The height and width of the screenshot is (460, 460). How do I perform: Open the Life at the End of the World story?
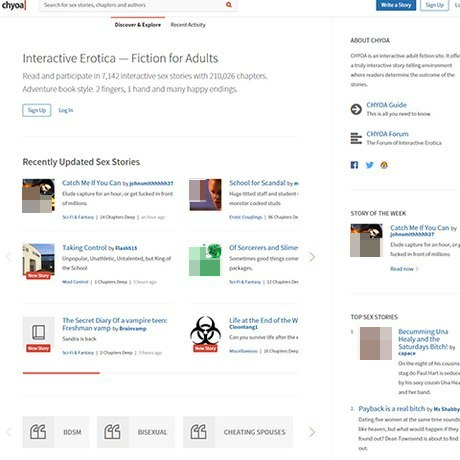[x=263, y=320]
